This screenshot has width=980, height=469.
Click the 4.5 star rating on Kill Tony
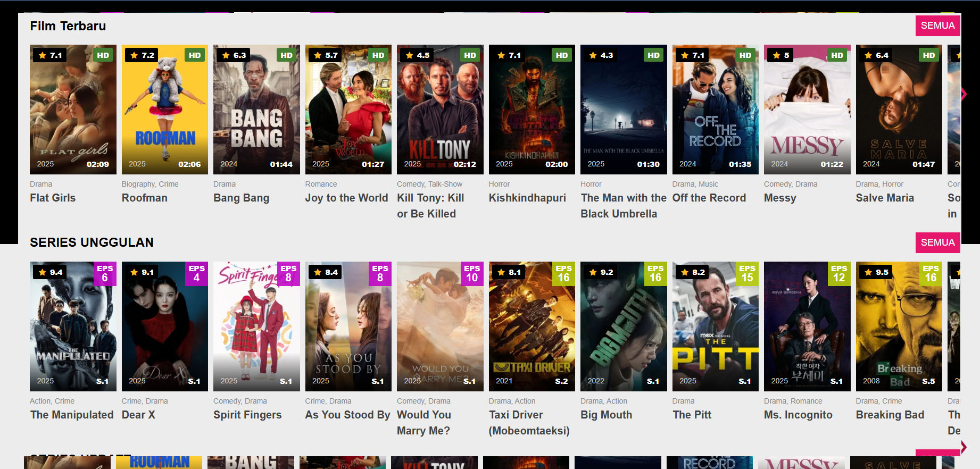pos(417,55)
